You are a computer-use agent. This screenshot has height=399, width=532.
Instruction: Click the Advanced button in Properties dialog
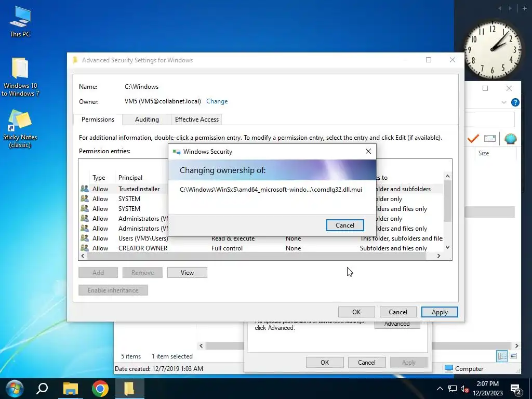(397, 324)
